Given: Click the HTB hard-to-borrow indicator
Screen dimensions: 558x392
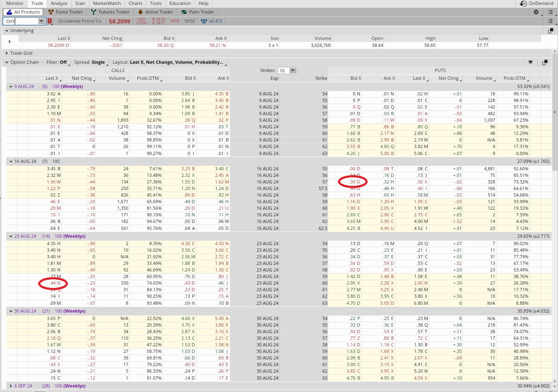Looking at the screenshot, I should pyautogui.click(x=175, y=21).
